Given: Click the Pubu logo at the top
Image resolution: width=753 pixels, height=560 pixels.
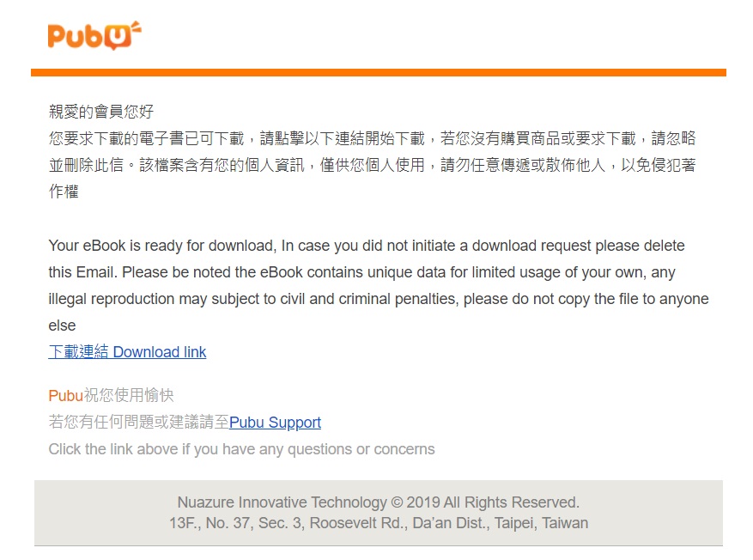Looking at the screenshot, I should click(94, 35).
